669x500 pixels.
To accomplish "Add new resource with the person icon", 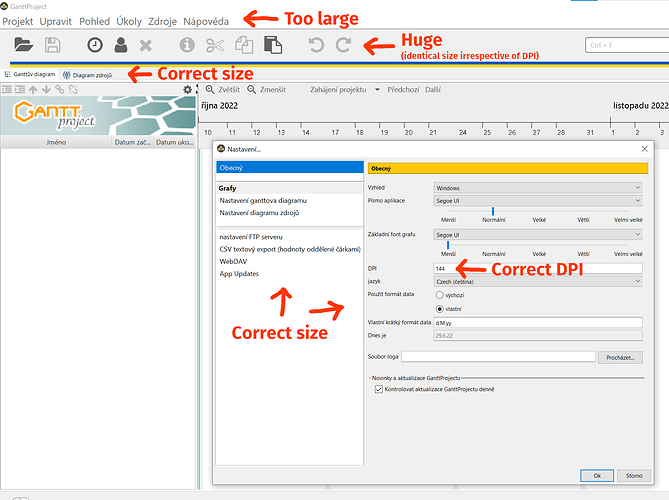I will click(x=121, y=45).
